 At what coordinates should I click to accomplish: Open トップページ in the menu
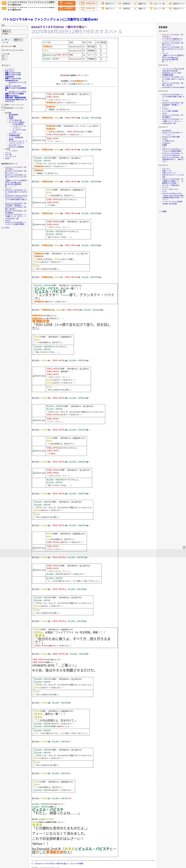(10, 69)
